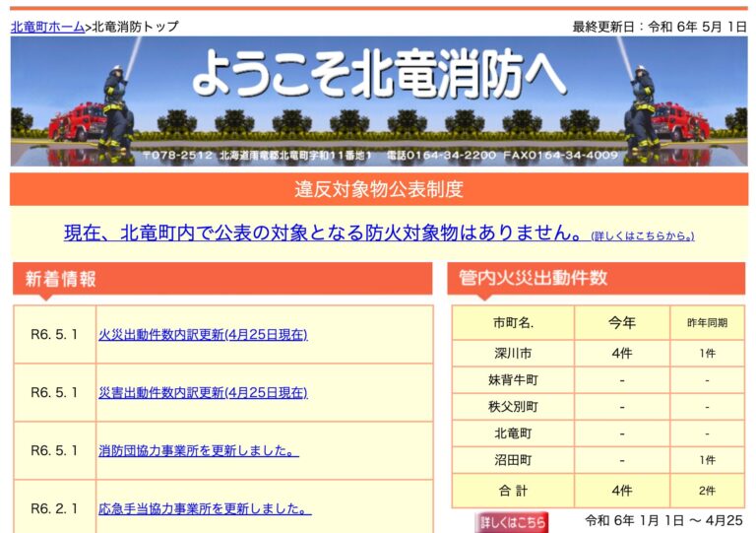Open the 北竜町ホーム breadcrumb link
The image size is (756, 533).
click(47, 27)
